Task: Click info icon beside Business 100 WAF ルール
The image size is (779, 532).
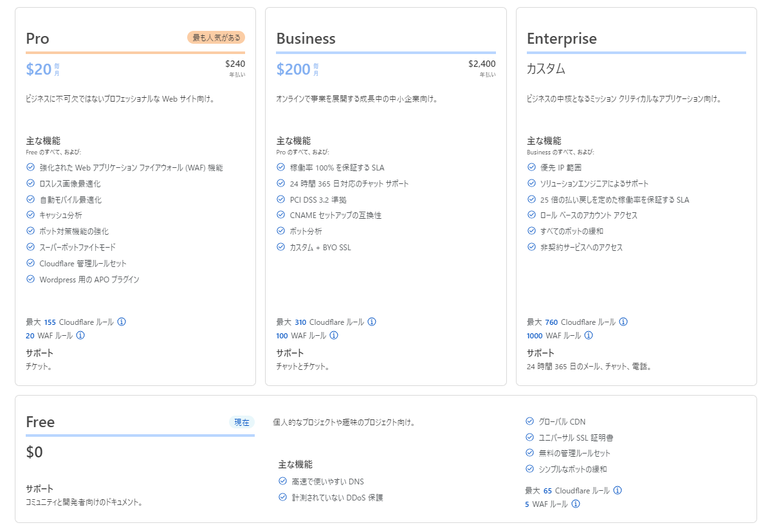Action: 334,335
